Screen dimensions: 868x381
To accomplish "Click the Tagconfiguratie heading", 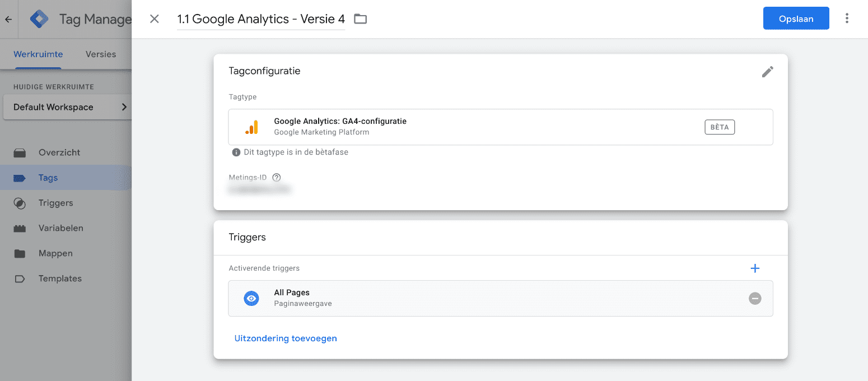I will 265,71.
